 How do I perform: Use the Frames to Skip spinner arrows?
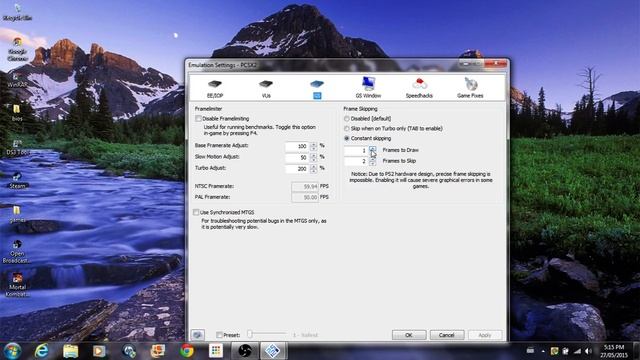[372, 161]
